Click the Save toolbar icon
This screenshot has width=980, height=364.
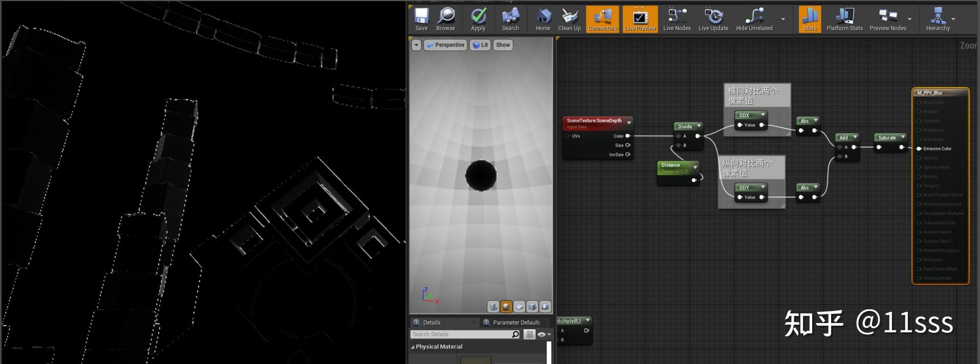[x=421, y=19]
